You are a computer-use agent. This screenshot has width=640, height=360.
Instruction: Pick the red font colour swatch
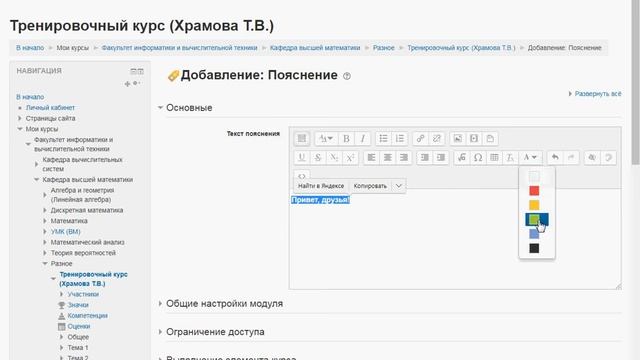pyautogui.click(x=534, y=191)
